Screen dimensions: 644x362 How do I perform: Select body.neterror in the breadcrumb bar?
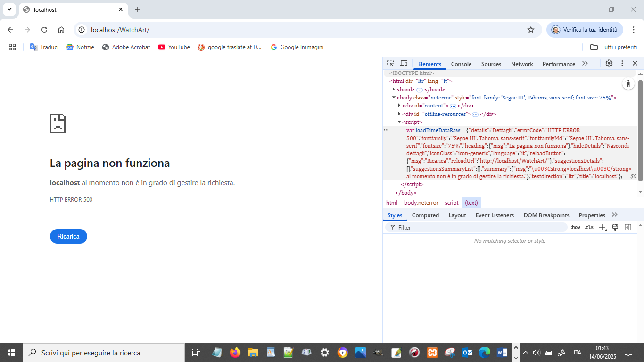click(x=421, y=203)
